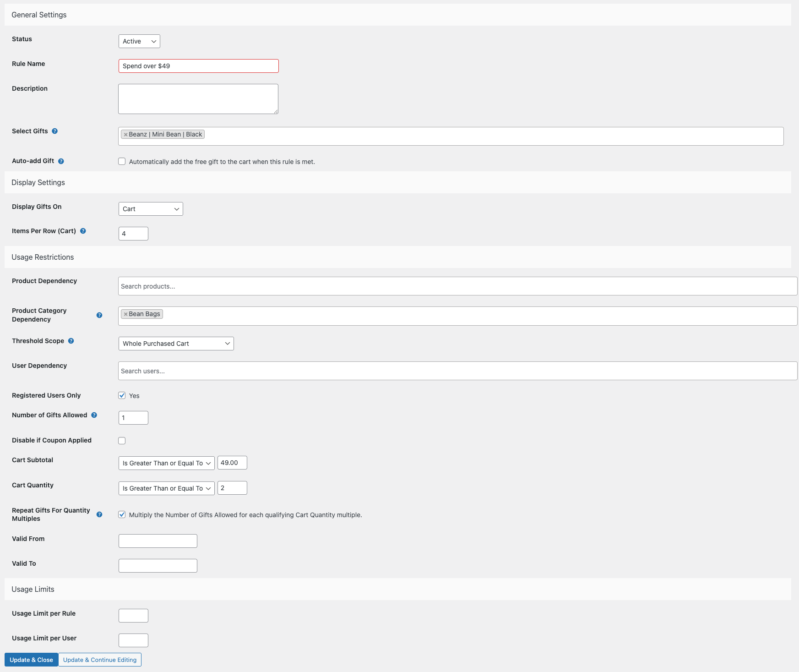Tick the Disable if Coupon Applied checkbox
The height and width of the screenshot is (672, 799).
(x=122, y=441)
